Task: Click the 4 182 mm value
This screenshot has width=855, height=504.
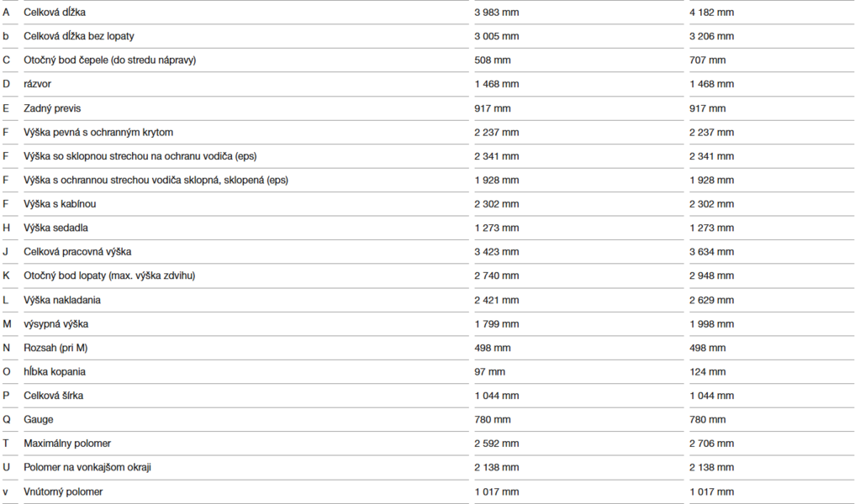Action: pos(711,12)
